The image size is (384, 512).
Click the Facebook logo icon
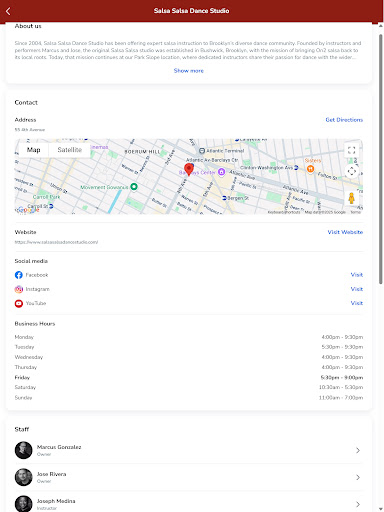click(19, 275)
